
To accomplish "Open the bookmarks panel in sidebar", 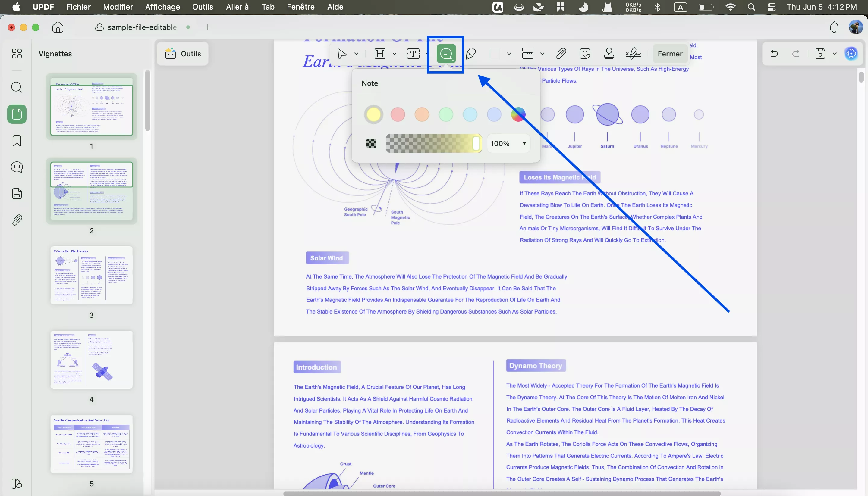I will point(17,141).
